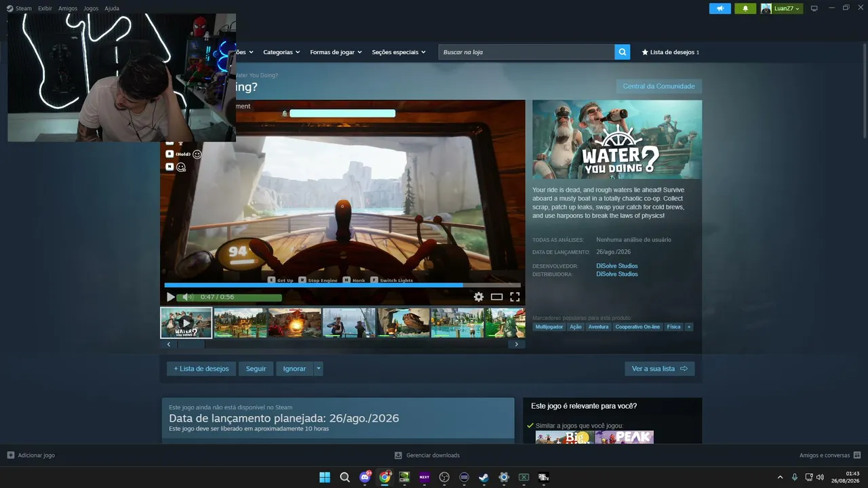Click the microphone tray icon

(x=795, y=477)
